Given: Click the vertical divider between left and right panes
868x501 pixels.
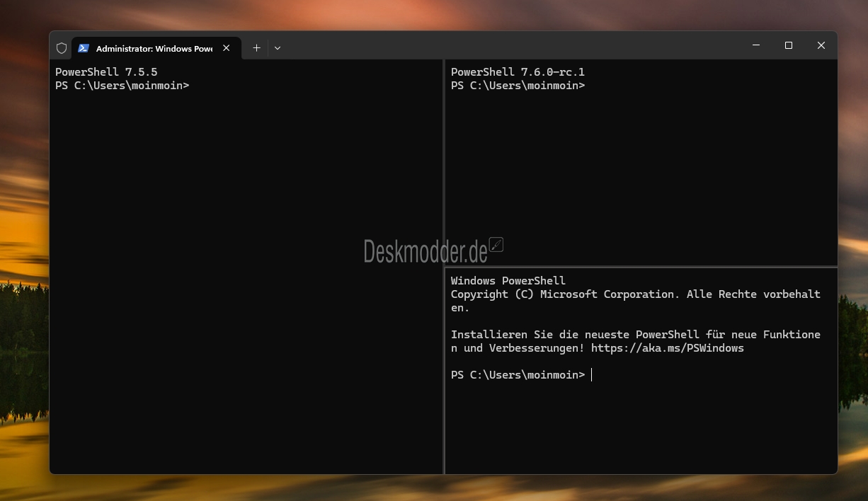Looking at the screenshot, I should click(x=444, y=177).
